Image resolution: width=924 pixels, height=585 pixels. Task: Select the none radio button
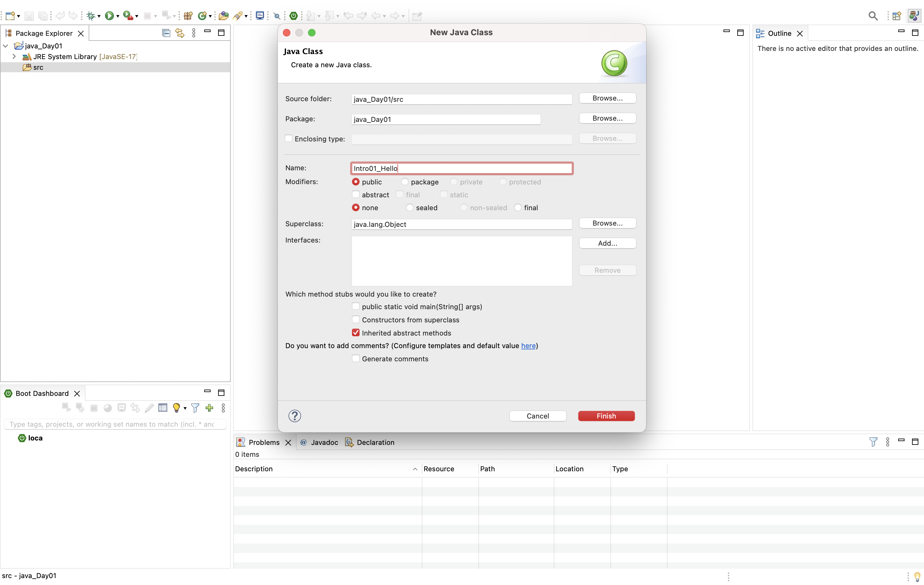[x=356, y=208]
